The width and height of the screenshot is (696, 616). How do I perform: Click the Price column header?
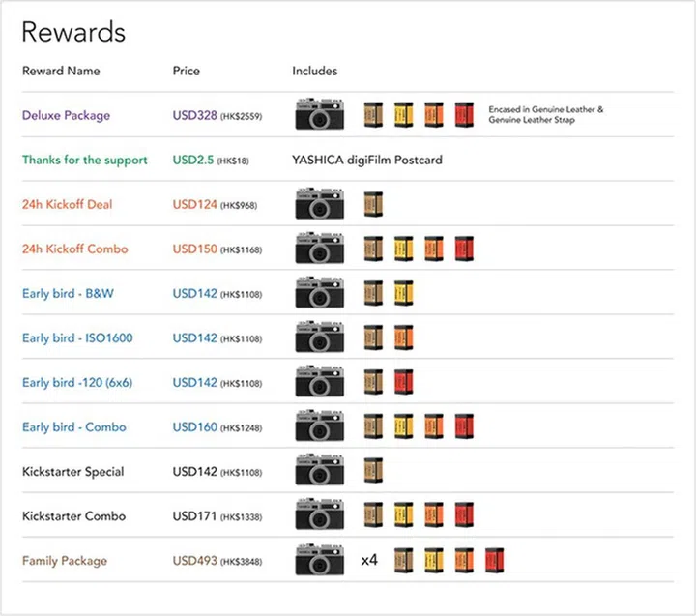click(187, 71)
